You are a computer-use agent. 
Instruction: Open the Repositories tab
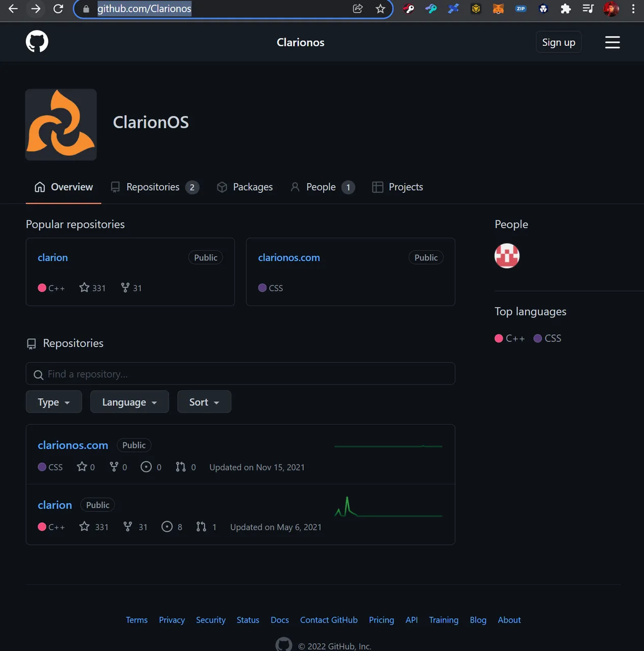[155, 187]
